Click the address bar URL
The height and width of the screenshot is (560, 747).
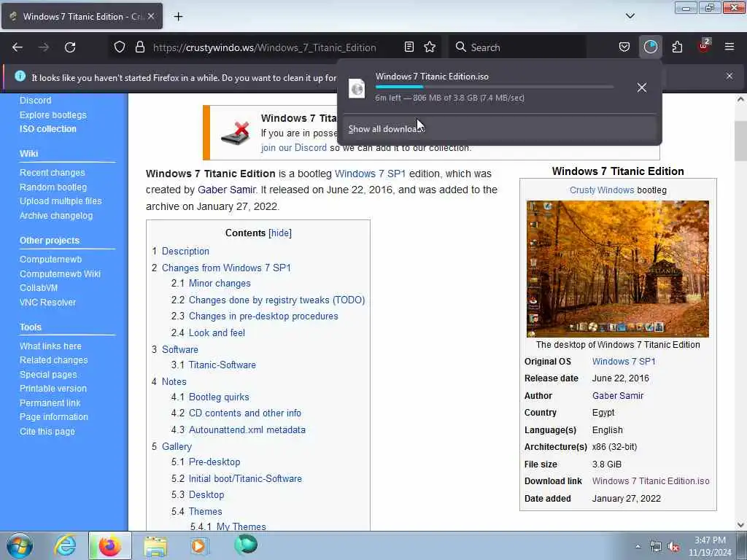[264, 47]
